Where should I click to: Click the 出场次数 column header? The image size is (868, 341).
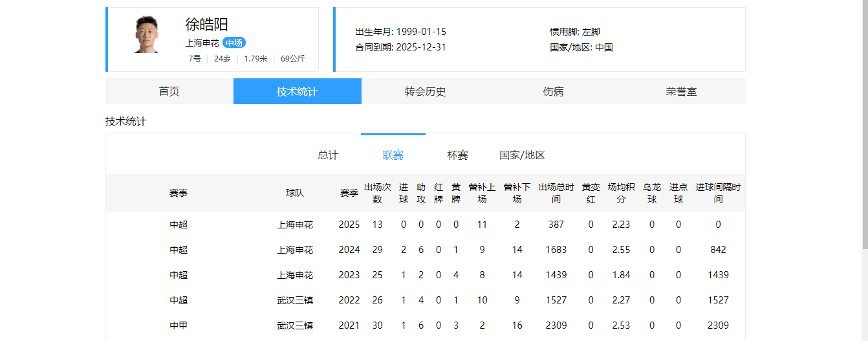(378, 193)
